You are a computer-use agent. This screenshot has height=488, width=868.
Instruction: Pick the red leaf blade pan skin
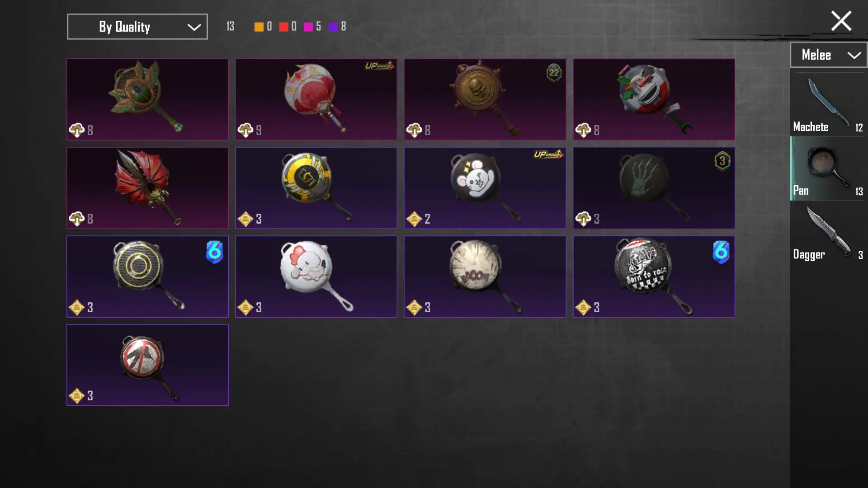147,188
